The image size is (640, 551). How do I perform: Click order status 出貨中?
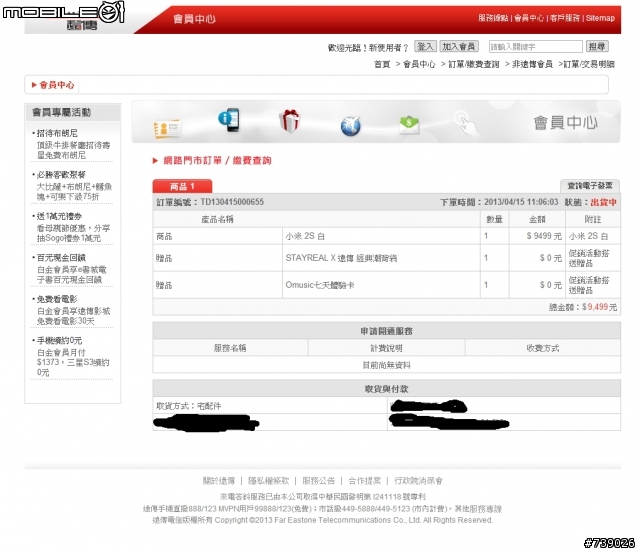point(603,202)
